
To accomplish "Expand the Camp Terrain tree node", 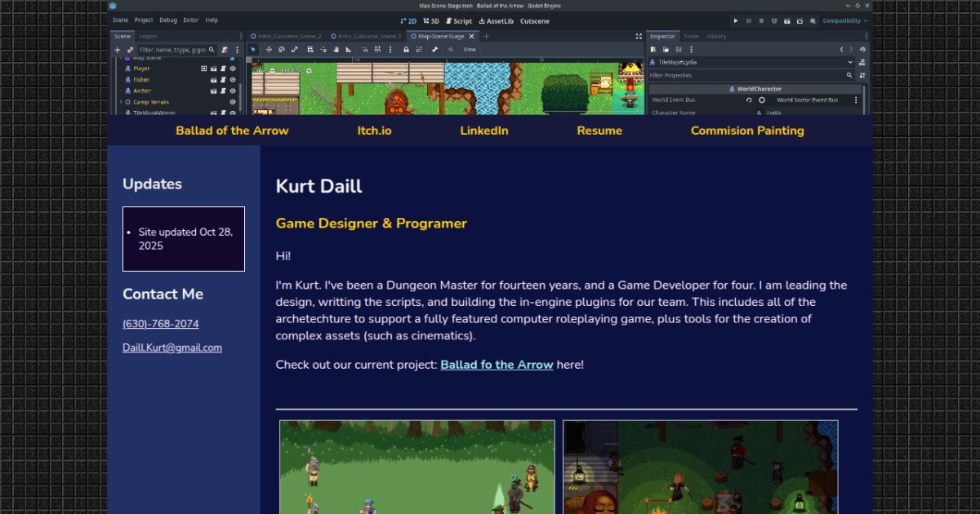I will pos(121,102).
